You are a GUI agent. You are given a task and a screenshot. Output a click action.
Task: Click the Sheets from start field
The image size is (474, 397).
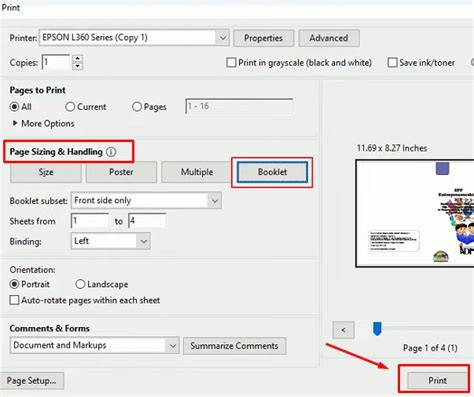90,221
